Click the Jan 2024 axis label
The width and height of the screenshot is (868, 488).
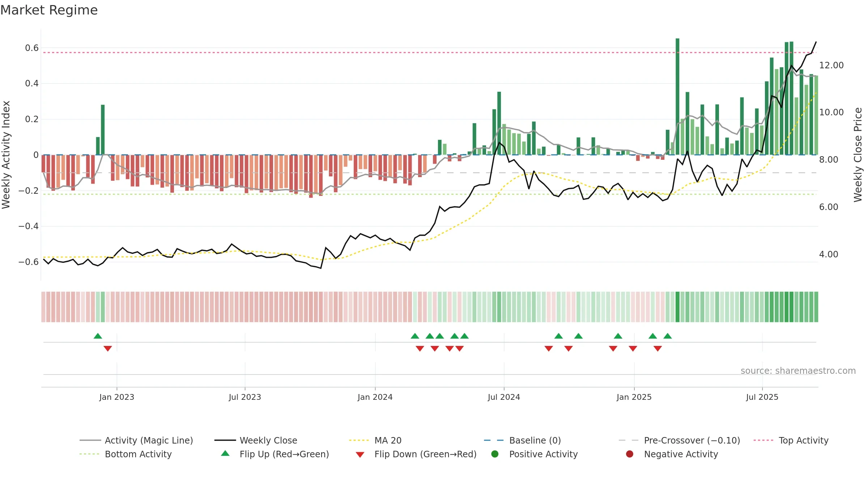(375, 397)
